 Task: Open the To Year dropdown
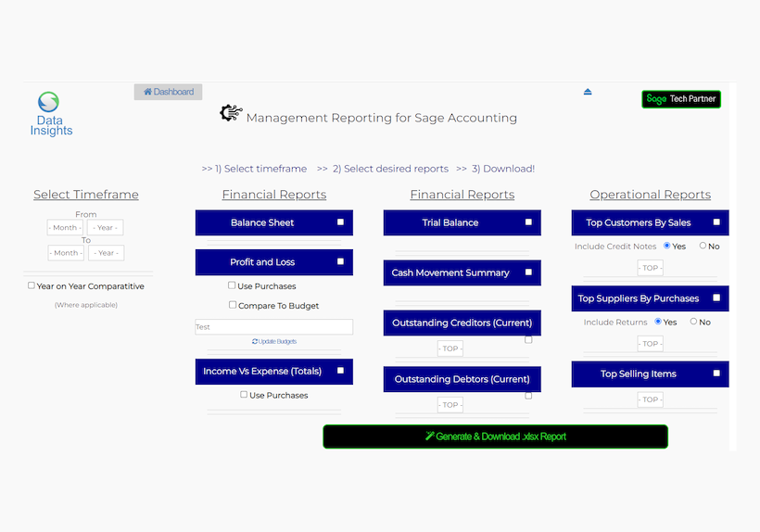click(106, 253)
